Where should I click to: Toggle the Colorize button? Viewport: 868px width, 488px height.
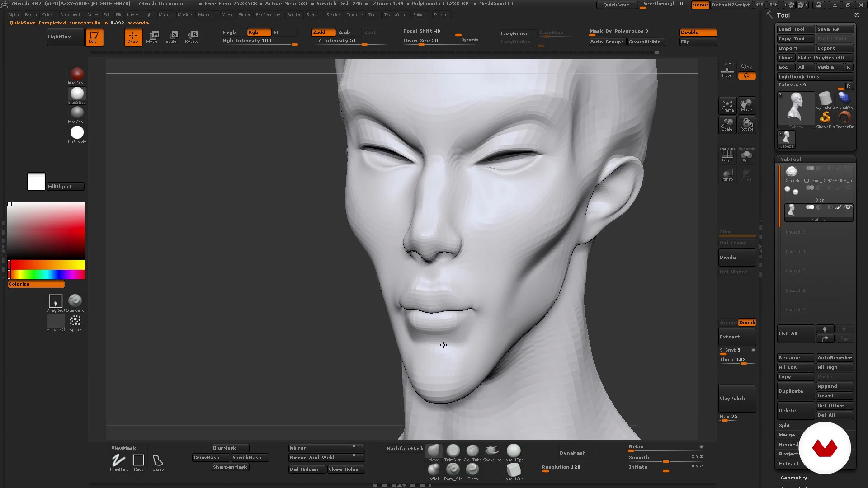pos(36,284)
